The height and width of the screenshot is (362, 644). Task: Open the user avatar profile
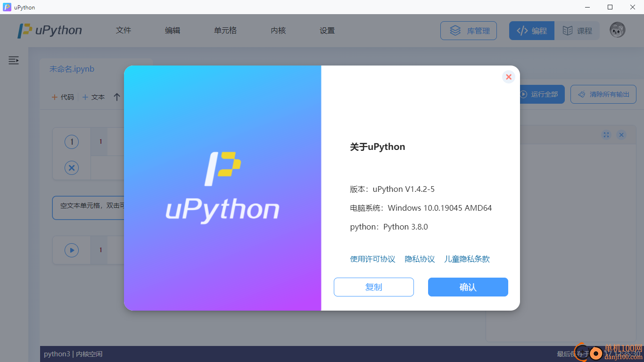(618, 30)
